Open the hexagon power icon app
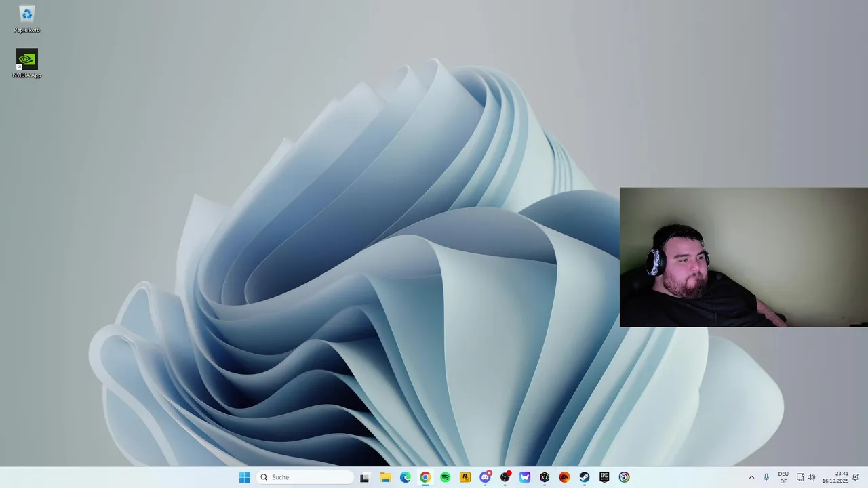This screenshot has height=488, width=868. [x=545, y=477]
